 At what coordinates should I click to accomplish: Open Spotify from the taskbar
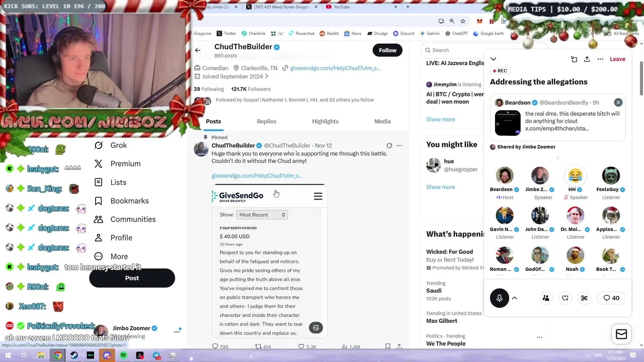point(123,356)
